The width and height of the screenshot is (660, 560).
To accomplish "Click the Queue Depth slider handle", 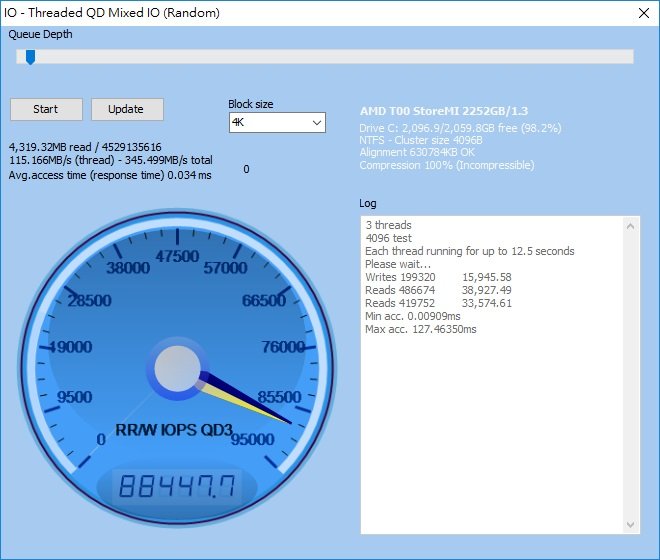I will pyautogui.click(x=30, y=57).
